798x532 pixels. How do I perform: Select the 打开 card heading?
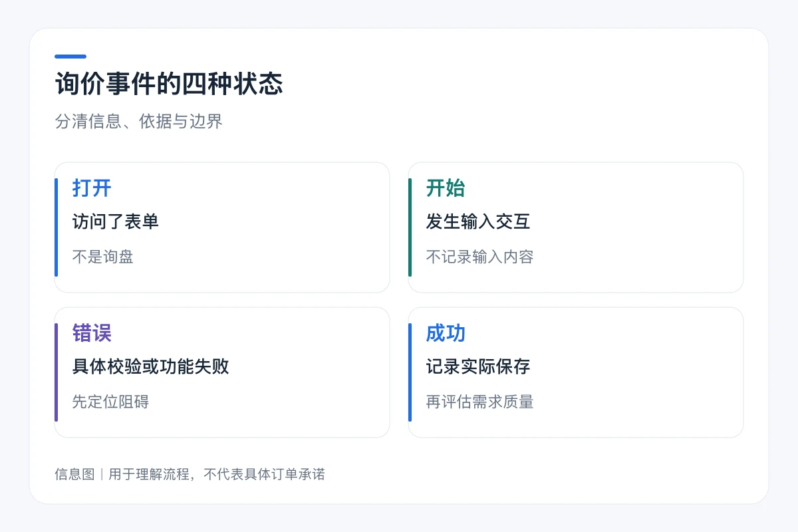point(92,188)
